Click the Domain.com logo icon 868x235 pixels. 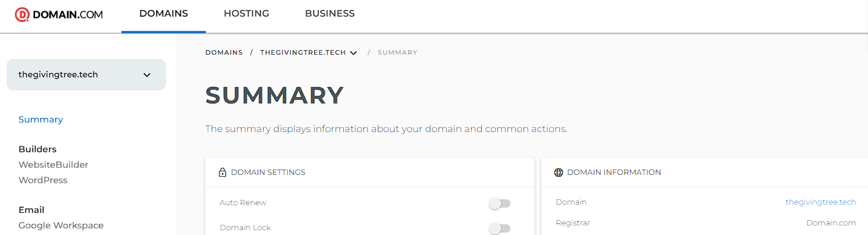point(22,14)
